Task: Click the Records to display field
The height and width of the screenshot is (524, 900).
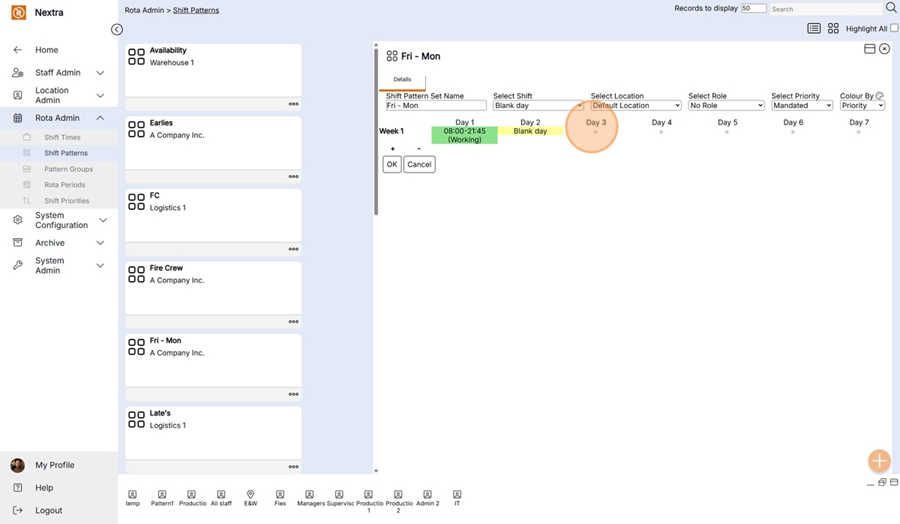Action: pos(754,8)
